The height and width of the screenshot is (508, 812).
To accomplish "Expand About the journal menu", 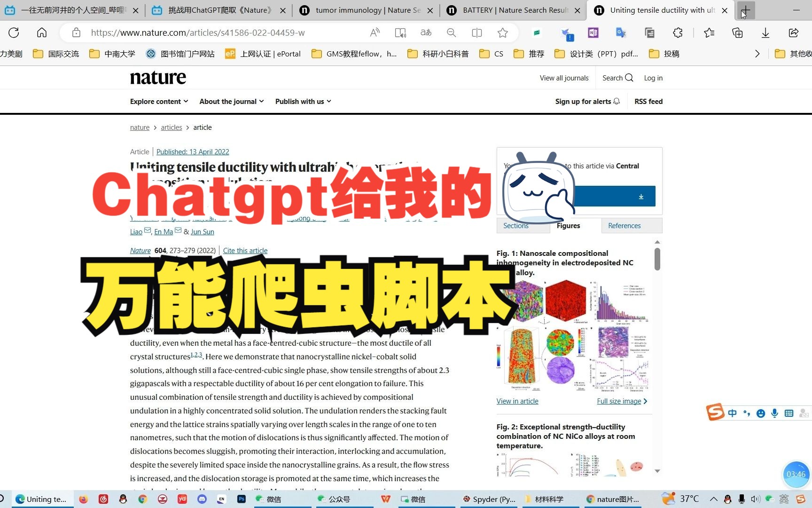I will point(232,101).
